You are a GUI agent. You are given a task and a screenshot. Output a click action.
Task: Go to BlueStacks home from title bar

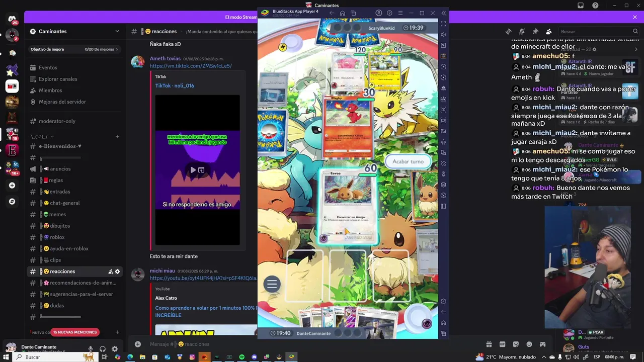coord(342,13)
